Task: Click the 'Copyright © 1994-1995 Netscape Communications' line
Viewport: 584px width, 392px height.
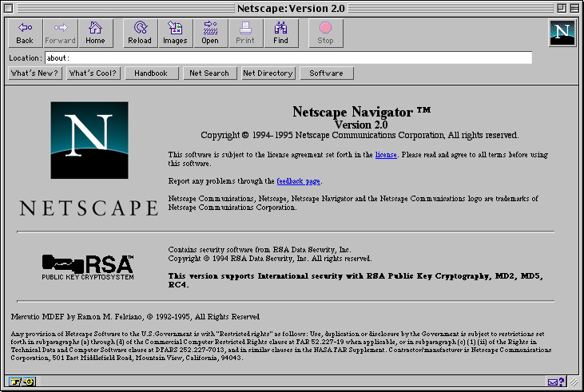Action: (360, 135)
